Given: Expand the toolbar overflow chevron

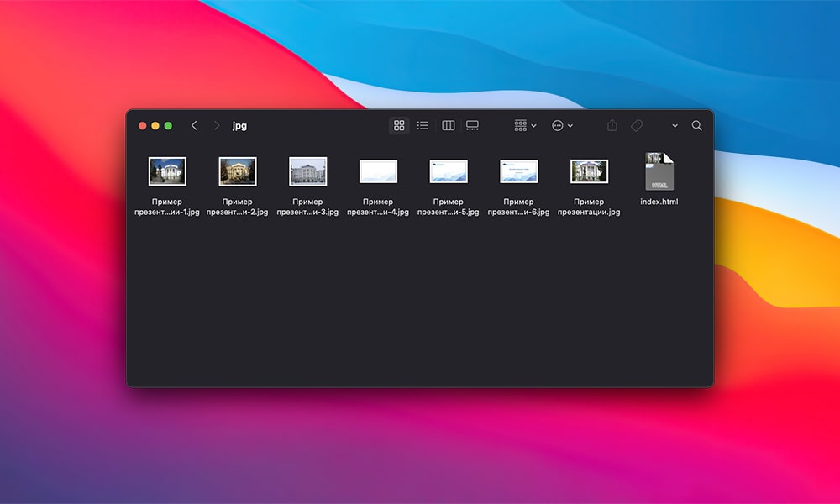Looking at the screenshot, I should [675, 126].
